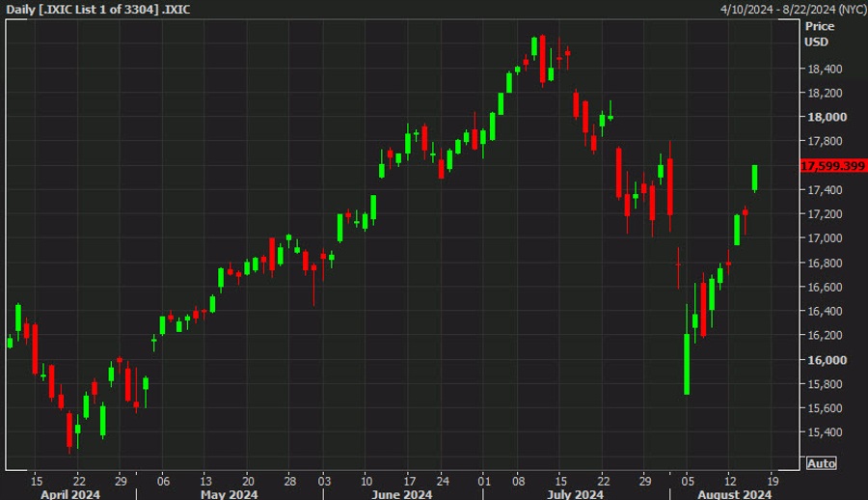Click the 08 date tick in July
868x500 pixels.
[518, 481]
